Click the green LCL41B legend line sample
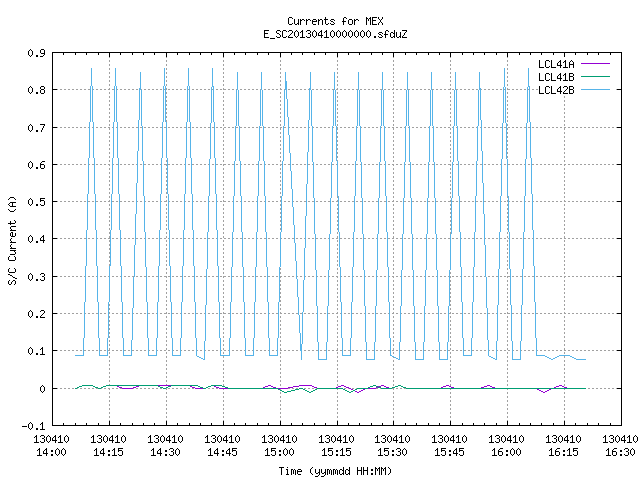The height and width of the screenshot is (480, 640). pos(595,77)
